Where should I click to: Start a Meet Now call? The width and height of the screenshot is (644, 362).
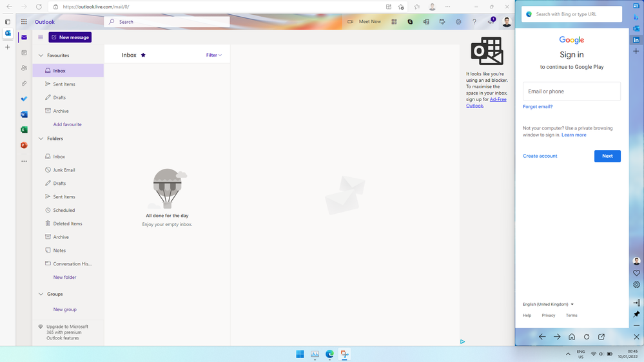364,22
